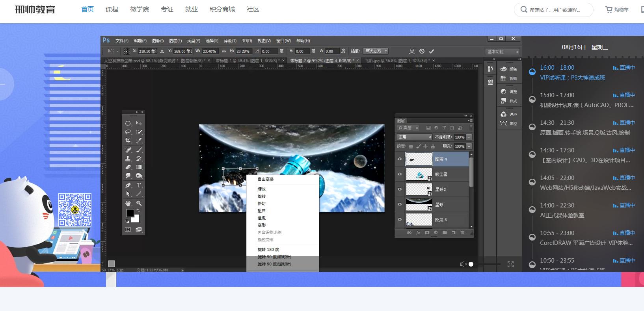Pick the Horizontal Type tool
644x311 pixels.
(139, 185)
